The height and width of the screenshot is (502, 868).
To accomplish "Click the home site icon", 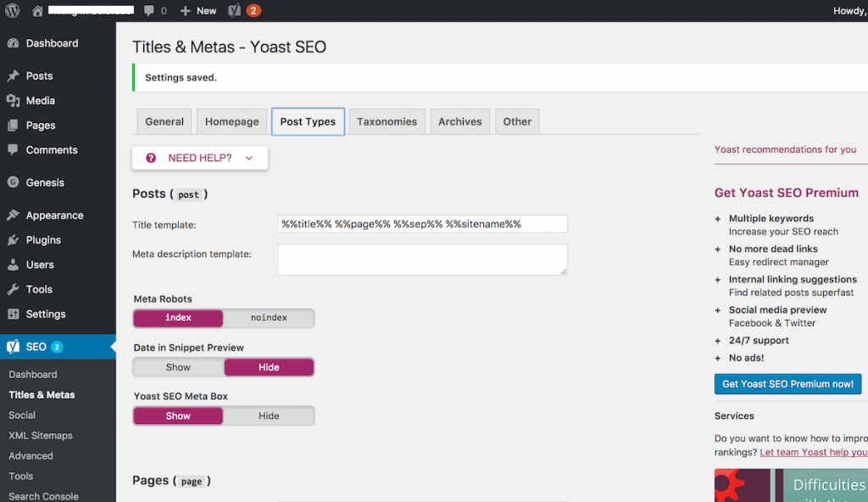I will coord(37,10).
